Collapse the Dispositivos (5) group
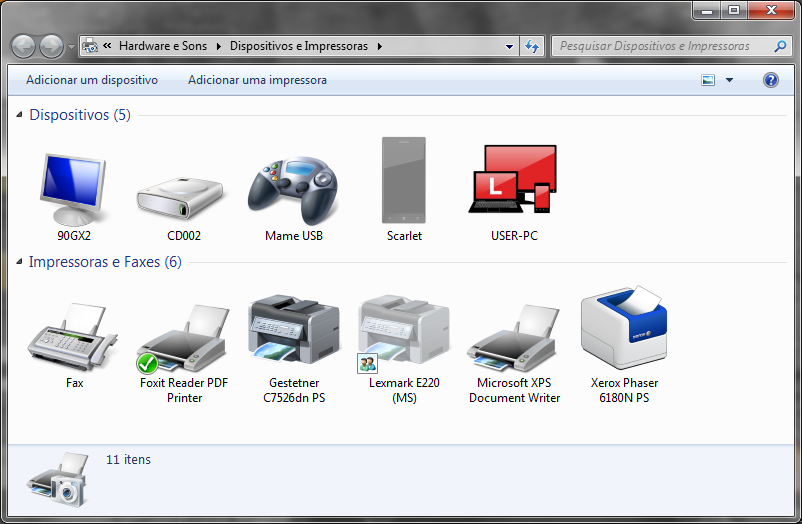 click(19, 114)
